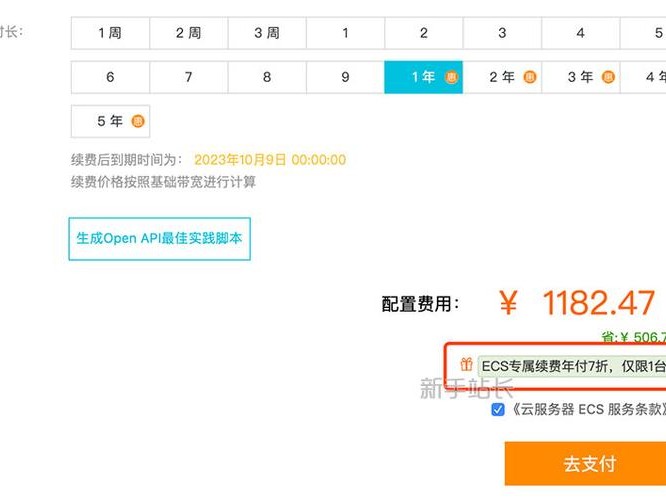
Task: Click 生成Open API最佳实践脚本 button
Action: (159, 239)
